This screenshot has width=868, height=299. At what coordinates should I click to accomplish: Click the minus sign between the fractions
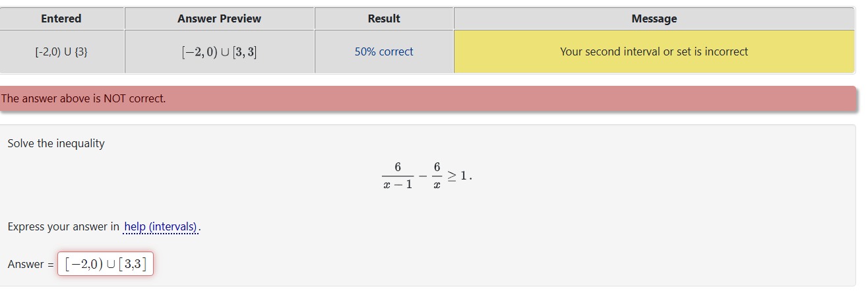coord(422,176)
